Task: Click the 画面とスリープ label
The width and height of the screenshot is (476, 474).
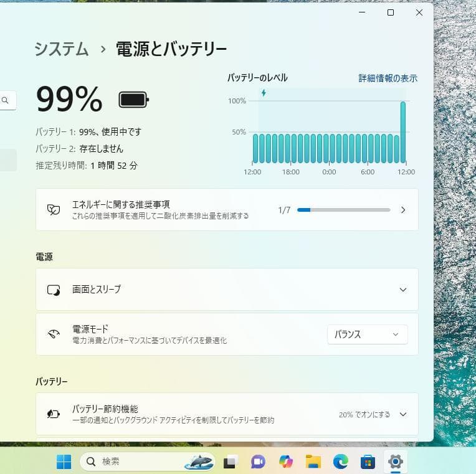Action: pyautogui.click(x=97, y=289)
